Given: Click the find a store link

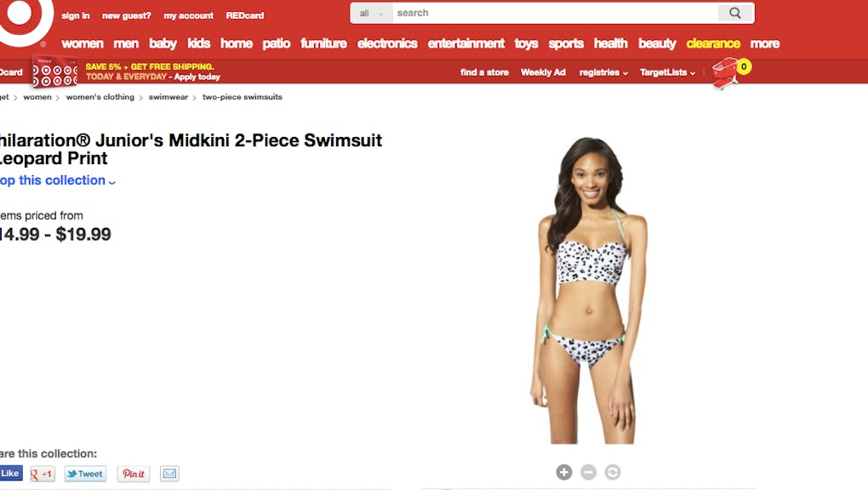Looking at the screenshot, I should [484, 72].
